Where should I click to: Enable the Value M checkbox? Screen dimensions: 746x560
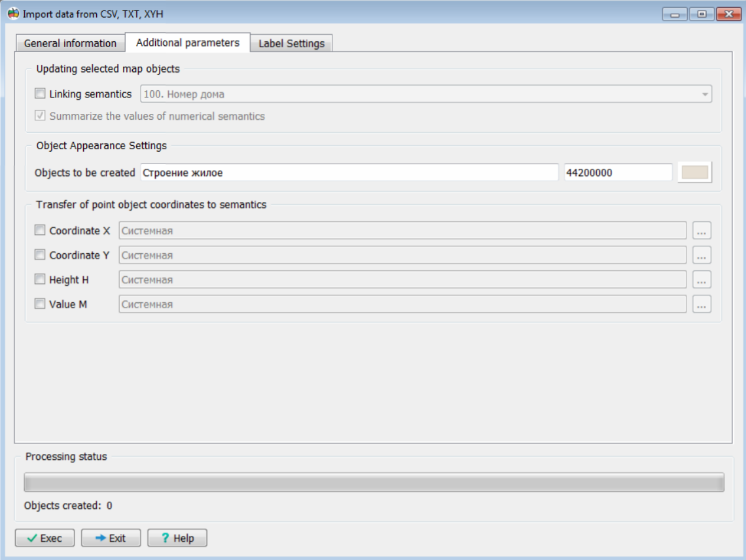pyautogui.click(x=40, y=304)
